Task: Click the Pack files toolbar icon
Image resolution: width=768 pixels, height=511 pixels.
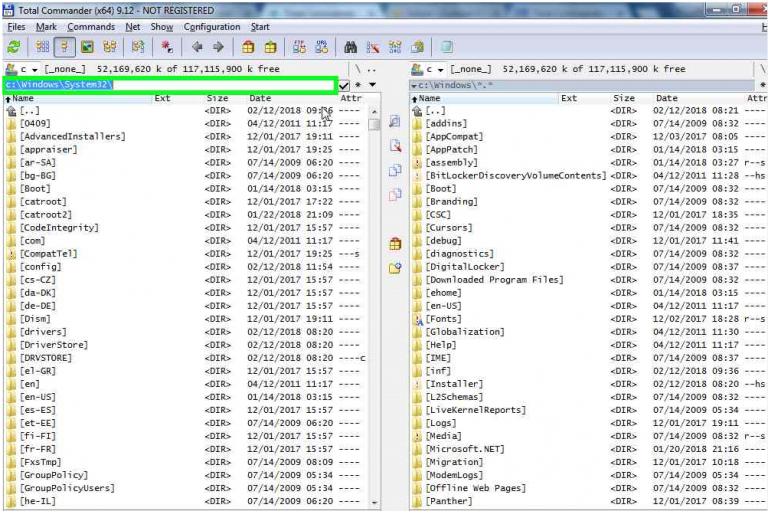Action: pyautogui.click(x=247, y=47)
